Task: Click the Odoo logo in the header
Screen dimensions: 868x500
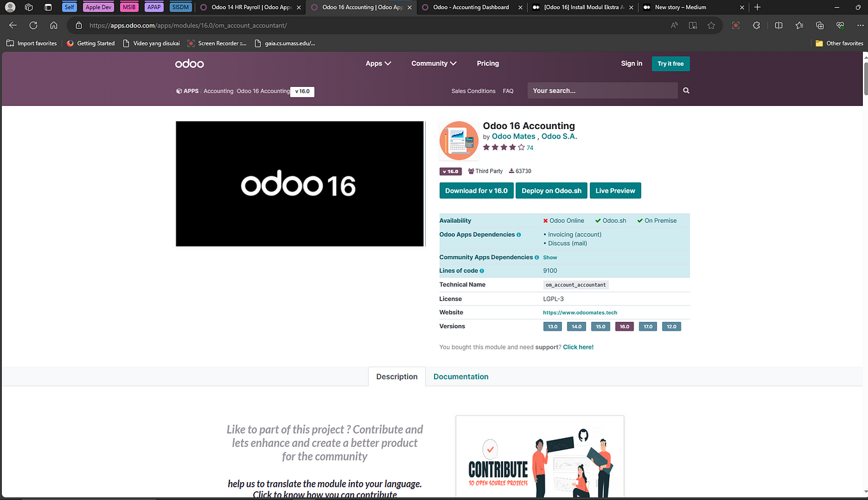Action: [x=190, y=63]
